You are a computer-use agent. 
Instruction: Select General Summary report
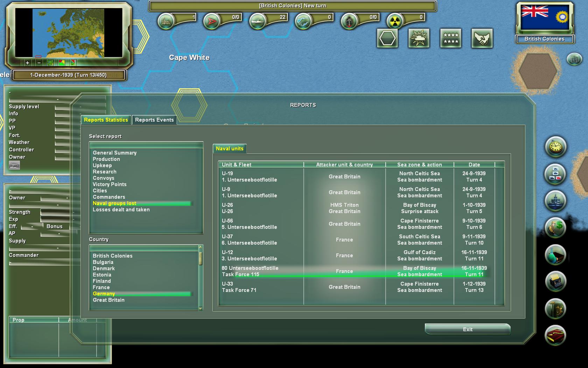(x=114, y=153)
